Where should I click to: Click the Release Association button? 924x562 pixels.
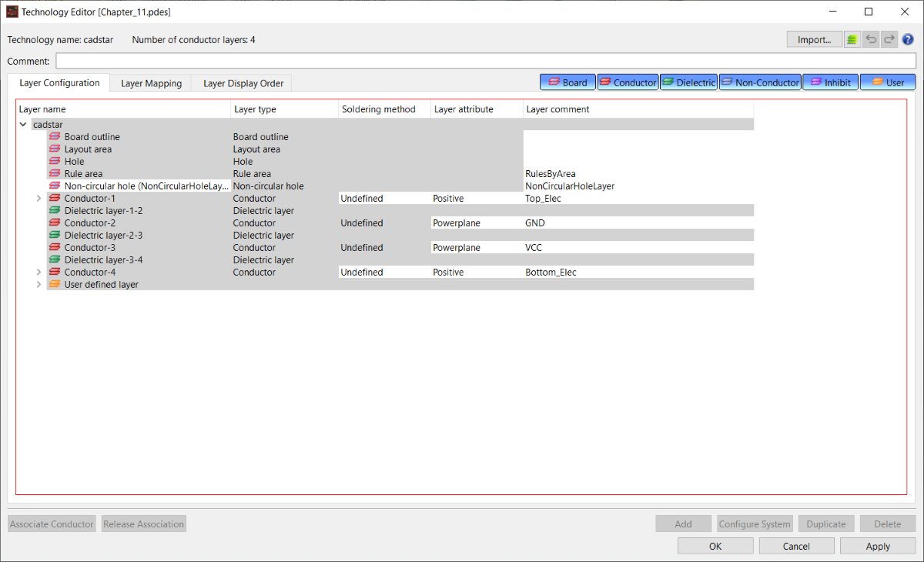coord(144,524)
